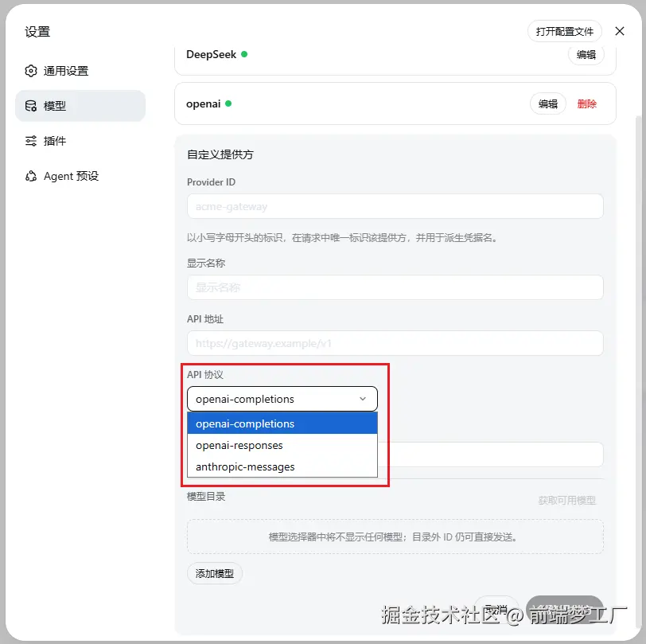Focus the API 地址 URL field

[x=395, y=343]
